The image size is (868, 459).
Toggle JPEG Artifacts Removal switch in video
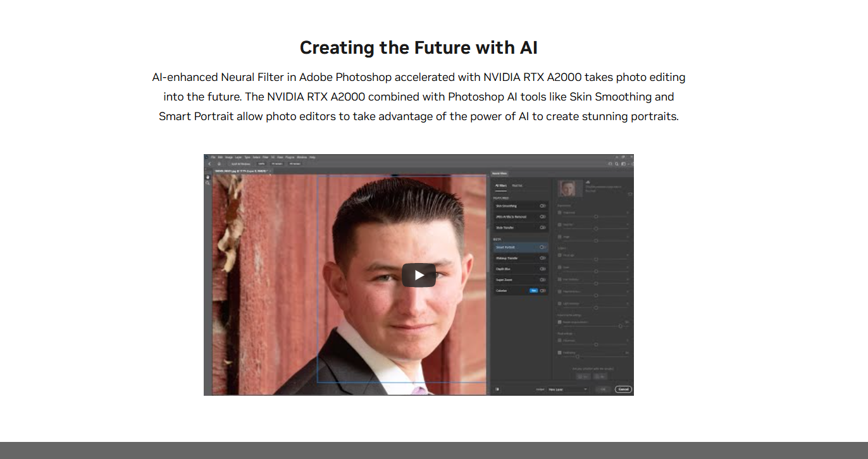pos(543,216)
